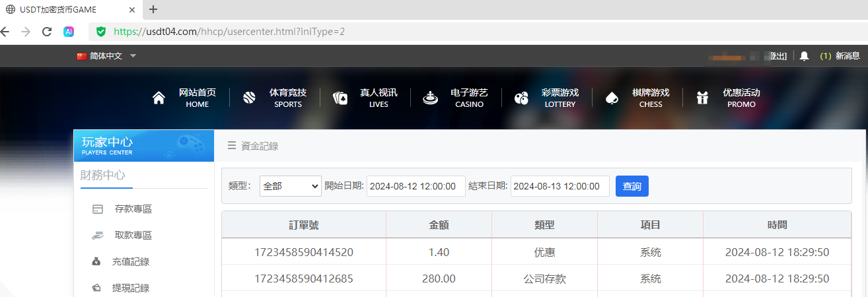Open the 新消息 messages link
The height and width of the screenshot is (297, 868).
pyautogui.click(x=848, y=56)
